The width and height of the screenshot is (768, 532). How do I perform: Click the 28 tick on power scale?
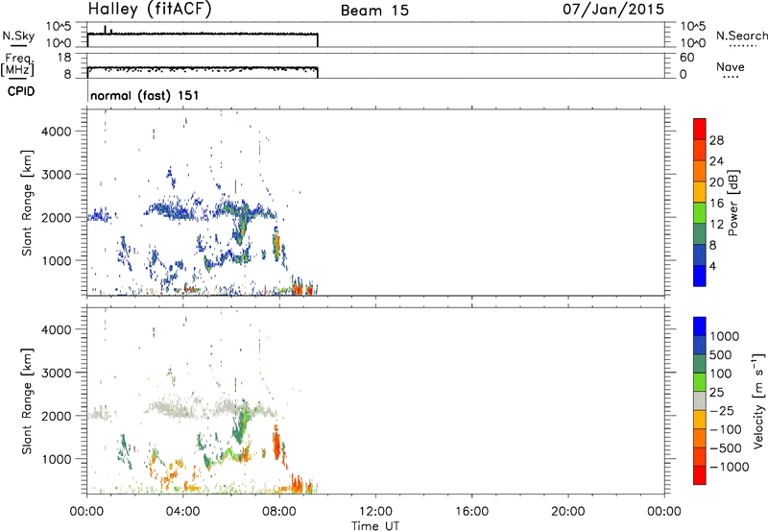pos(716,140)
